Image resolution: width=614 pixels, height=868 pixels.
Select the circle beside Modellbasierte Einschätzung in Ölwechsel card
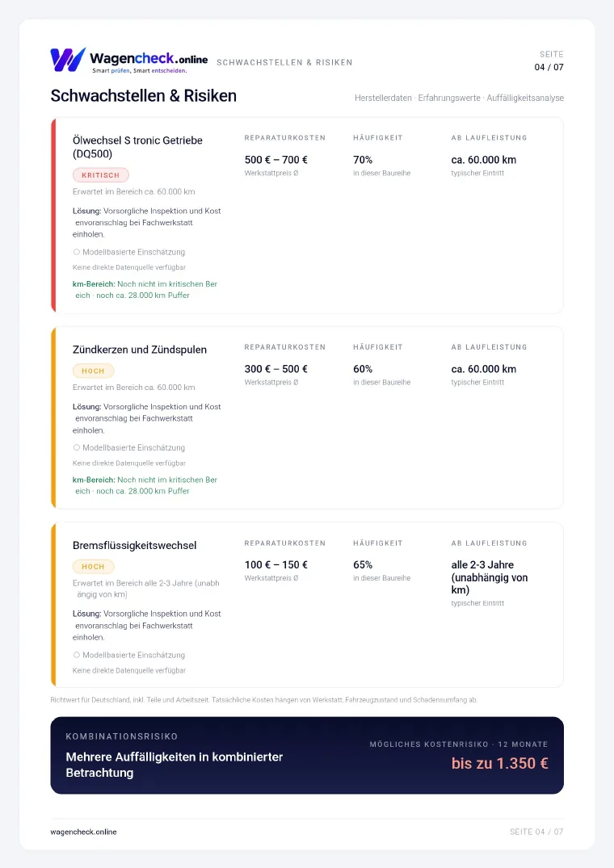pos(77,252)
